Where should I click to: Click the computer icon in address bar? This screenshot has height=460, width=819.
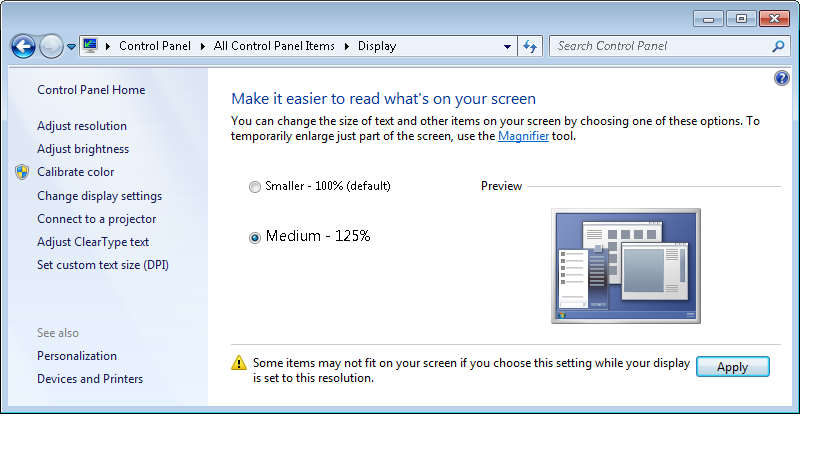pyautogui.click(x=90, y=45)
